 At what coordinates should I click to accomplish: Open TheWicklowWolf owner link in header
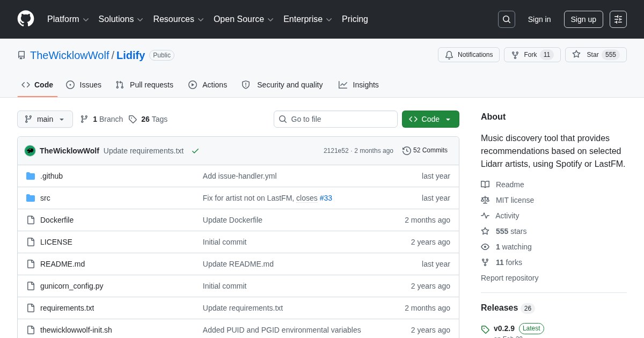[x=70, y=55]
